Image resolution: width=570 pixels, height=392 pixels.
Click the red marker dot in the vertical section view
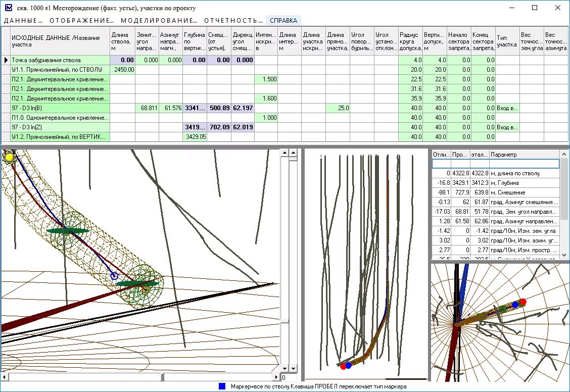pos(343,366)
